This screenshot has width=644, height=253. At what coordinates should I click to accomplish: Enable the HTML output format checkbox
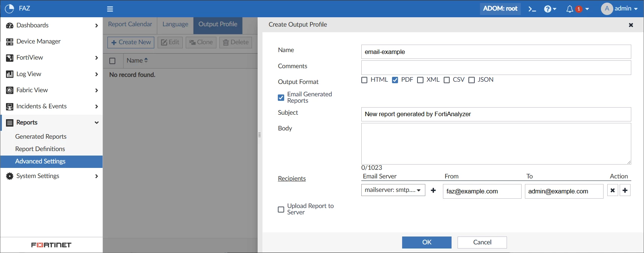tap(364, 80)
